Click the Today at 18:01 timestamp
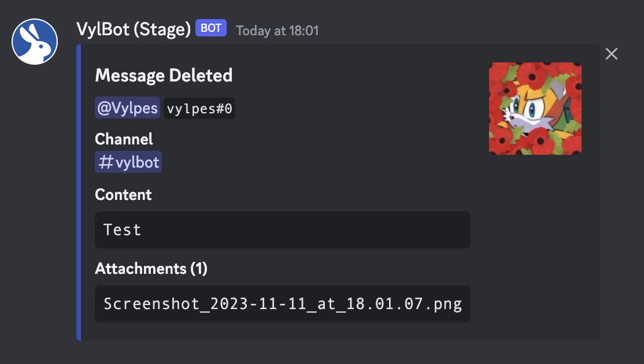 pyautogui.click(x=277, y=31)
